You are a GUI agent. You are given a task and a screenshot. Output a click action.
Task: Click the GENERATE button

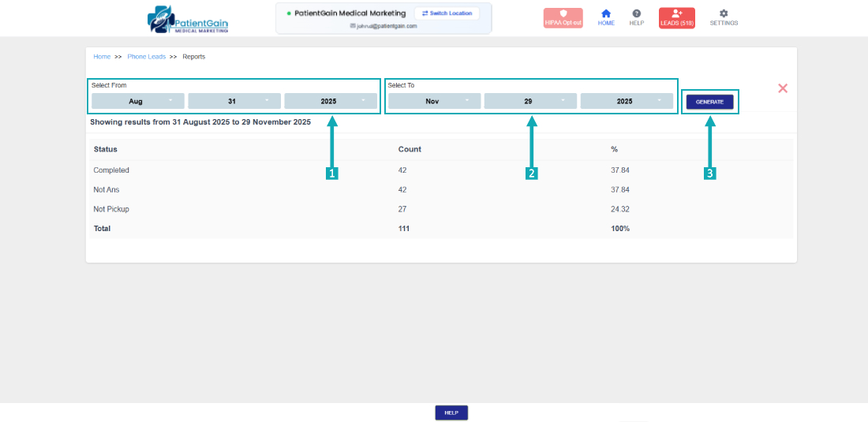pos(709,102)
